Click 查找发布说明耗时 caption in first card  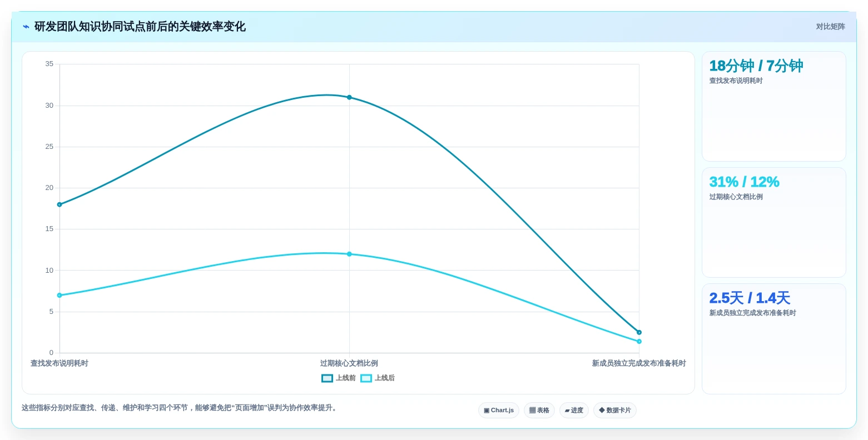(736, 81)
